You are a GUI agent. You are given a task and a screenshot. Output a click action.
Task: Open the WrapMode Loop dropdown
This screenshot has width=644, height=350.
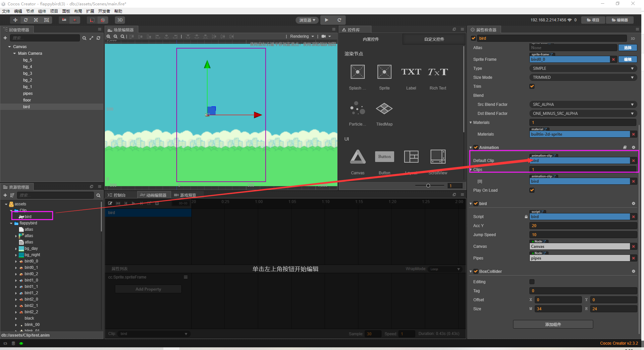[x=445, y=269]
